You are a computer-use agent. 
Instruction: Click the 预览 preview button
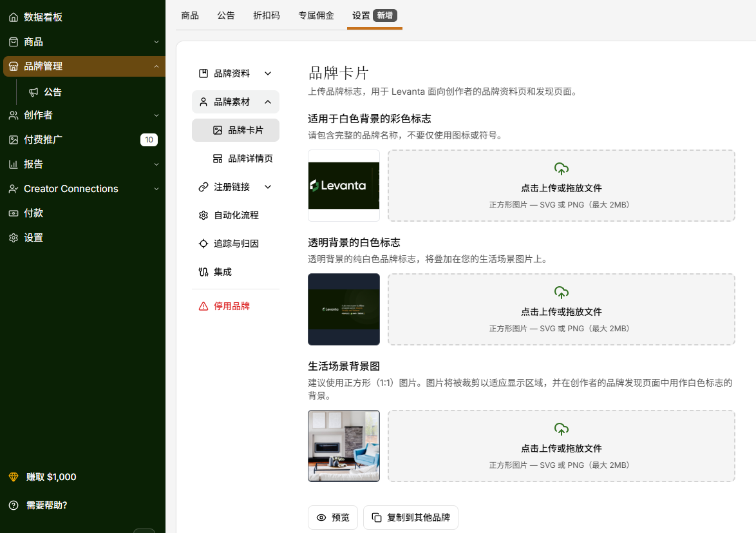pos(333,518)
